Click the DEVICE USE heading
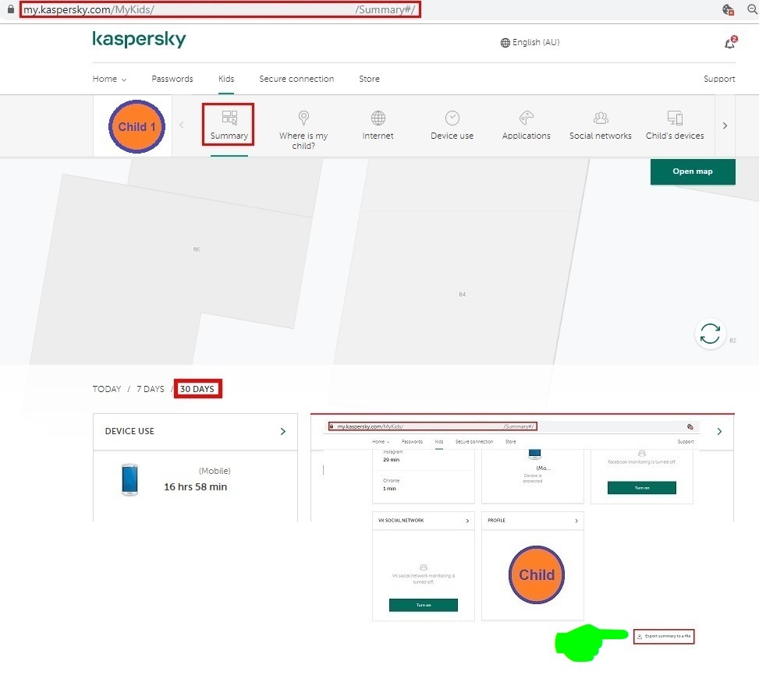The height and width of the screenshot is (700, 759). pyautogui.click(x=129, y=431)
